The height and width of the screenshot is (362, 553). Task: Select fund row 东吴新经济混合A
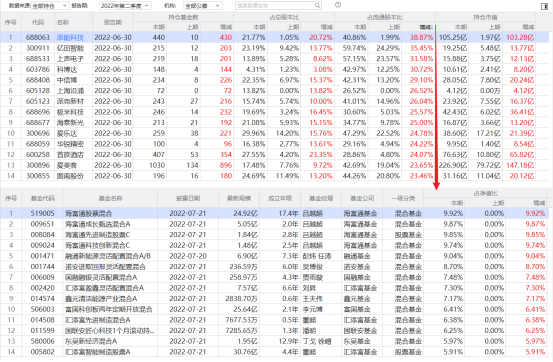275,341
